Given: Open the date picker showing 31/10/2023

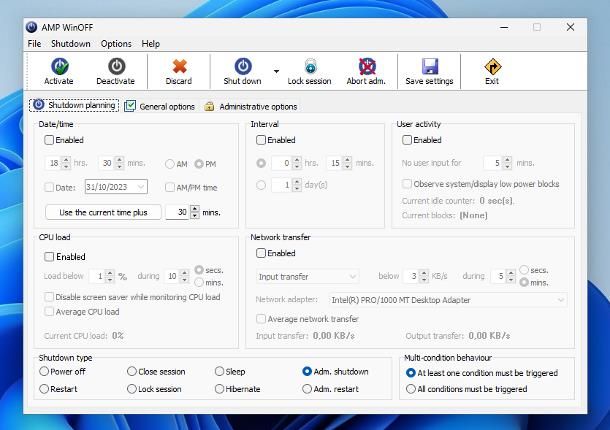Looking at the screenshot, I should click(x=116, y=187).
